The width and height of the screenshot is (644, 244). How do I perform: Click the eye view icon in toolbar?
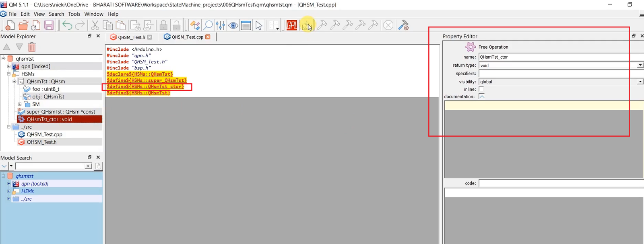pyautogui.click(x=233, y=26)
